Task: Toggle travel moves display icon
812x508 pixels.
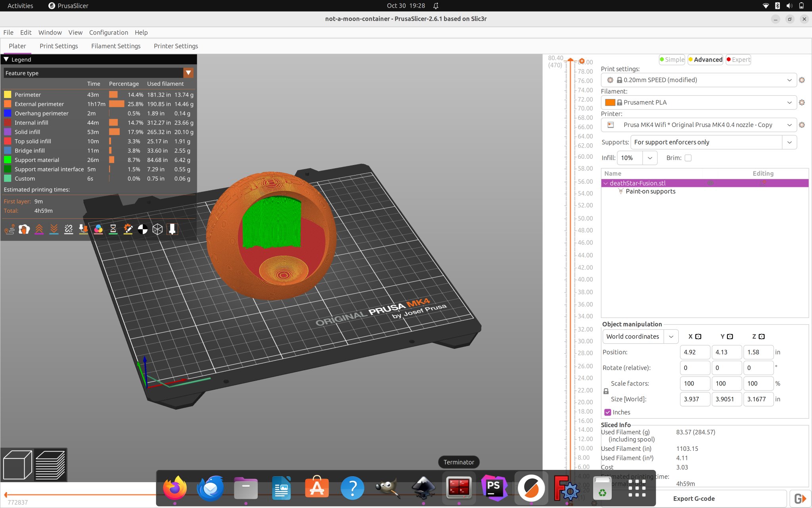Action: click(10, 229)
